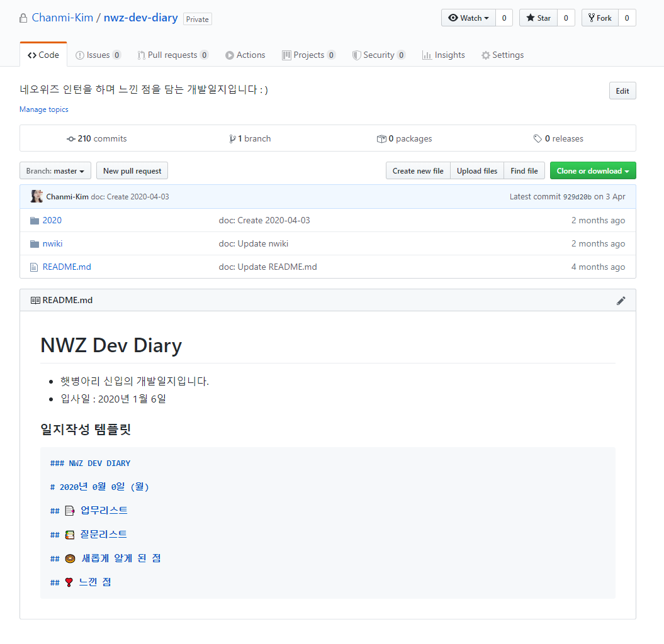Screen dimensions: 664x644
Task: Click the 2 months ago timestamp for nwiki
Action: click(x=598, y=244)
